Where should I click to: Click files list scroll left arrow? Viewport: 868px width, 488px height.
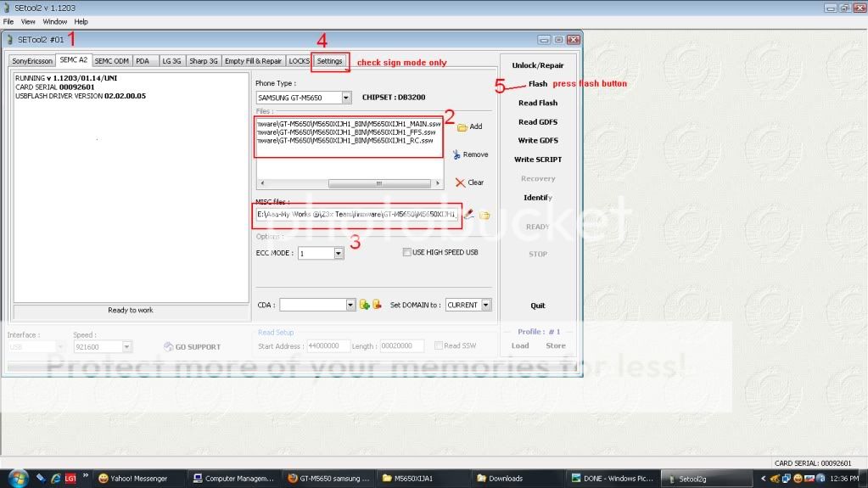[x=262, y=183]
